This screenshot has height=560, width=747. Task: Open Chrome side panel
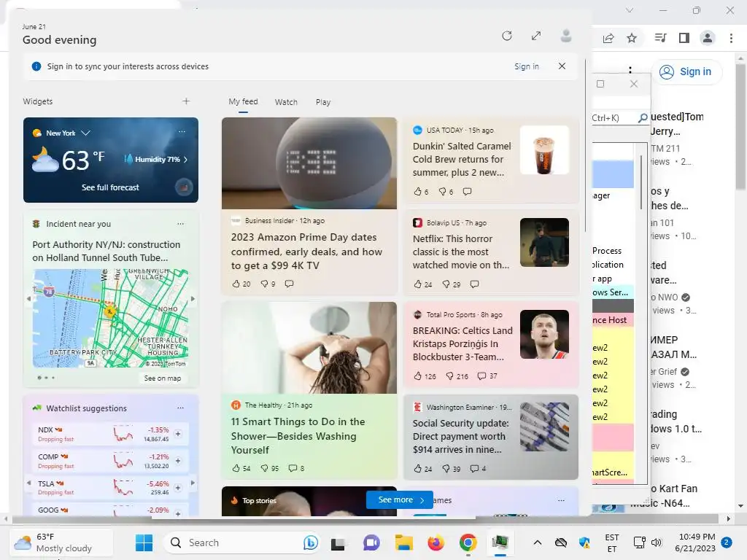(684, 38)
